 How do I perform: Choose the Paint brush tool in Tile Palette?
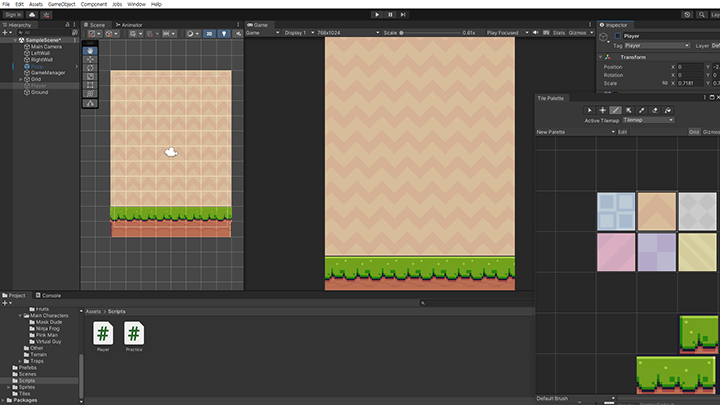pos(615,110)
